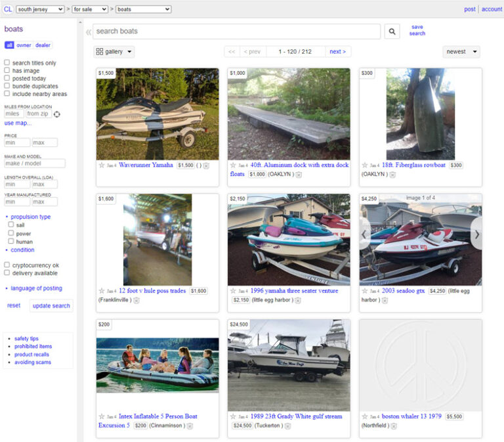Enable search titles only
This screenshot has height=442, width=504.
coord(7,62)
